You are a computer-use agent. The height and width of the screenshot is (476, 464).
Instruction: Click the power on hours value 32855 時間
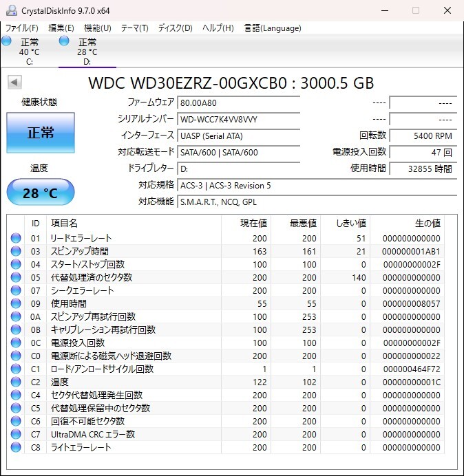tap(423, 169)
